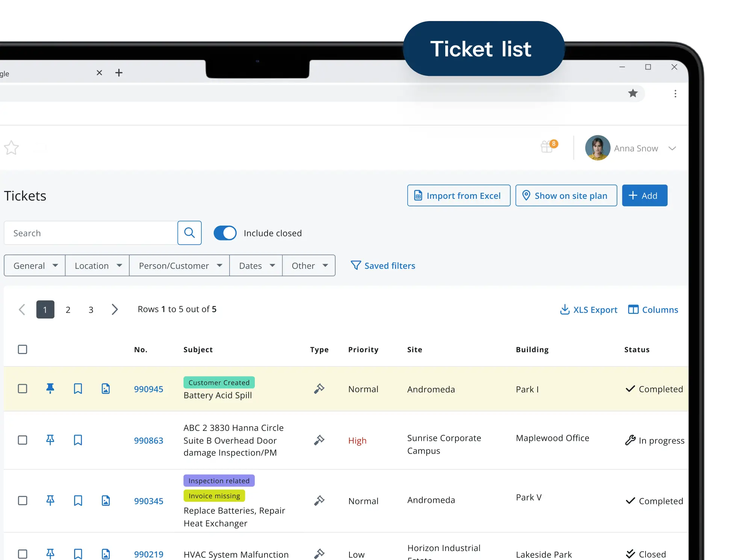Image resolution: width=747 pixels, height=560 pixels.
Task: Expand the Other filter dropdown
Action: (309, 266)
